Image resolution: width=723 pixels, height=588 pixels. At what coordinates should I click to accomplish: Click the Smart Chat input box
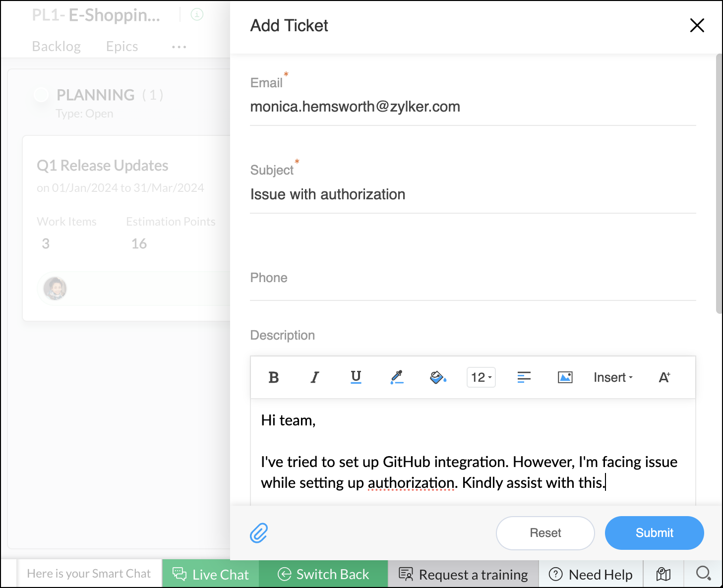coord(89,574)
